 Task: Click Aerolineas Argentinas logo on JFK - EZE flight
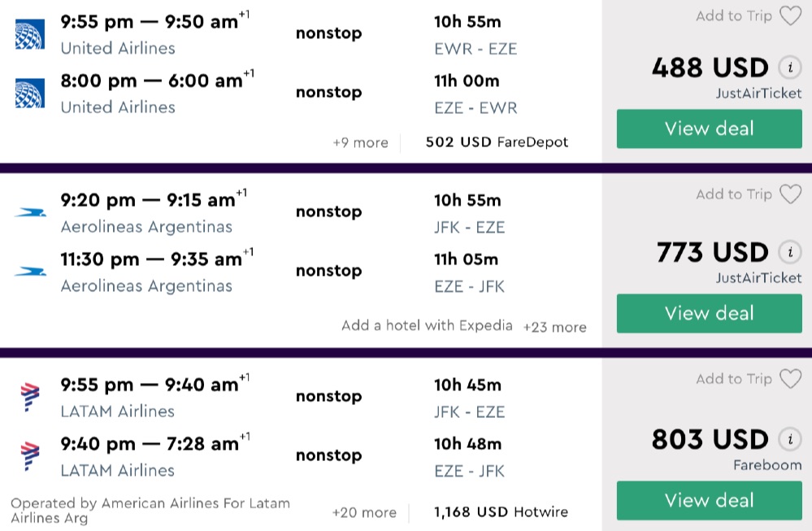[x=30, y=213]
